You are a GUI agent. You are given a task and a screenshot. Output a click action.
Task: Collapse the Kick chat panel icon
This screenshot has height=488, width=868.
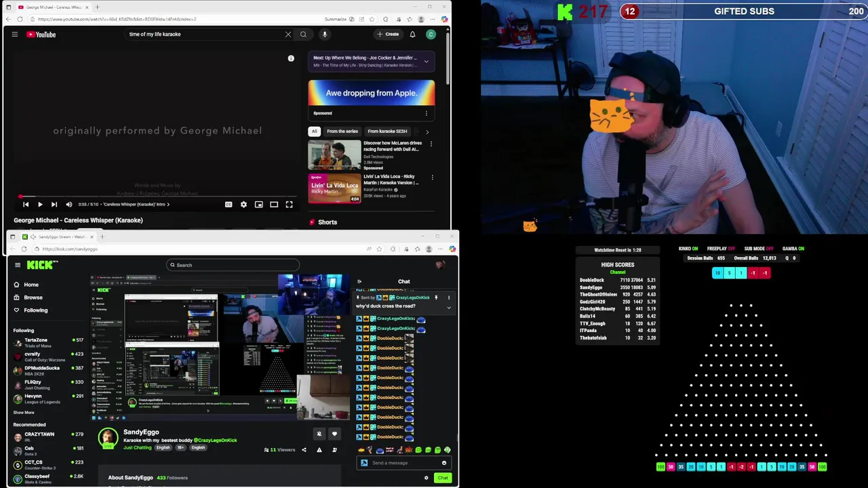point(359,281)
